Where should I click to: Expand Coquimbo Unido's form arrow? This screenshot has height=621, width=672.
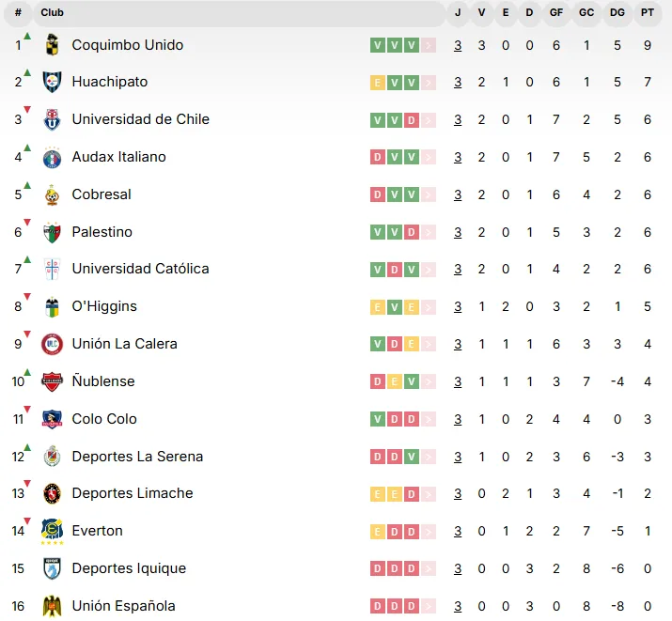[429, 45]
